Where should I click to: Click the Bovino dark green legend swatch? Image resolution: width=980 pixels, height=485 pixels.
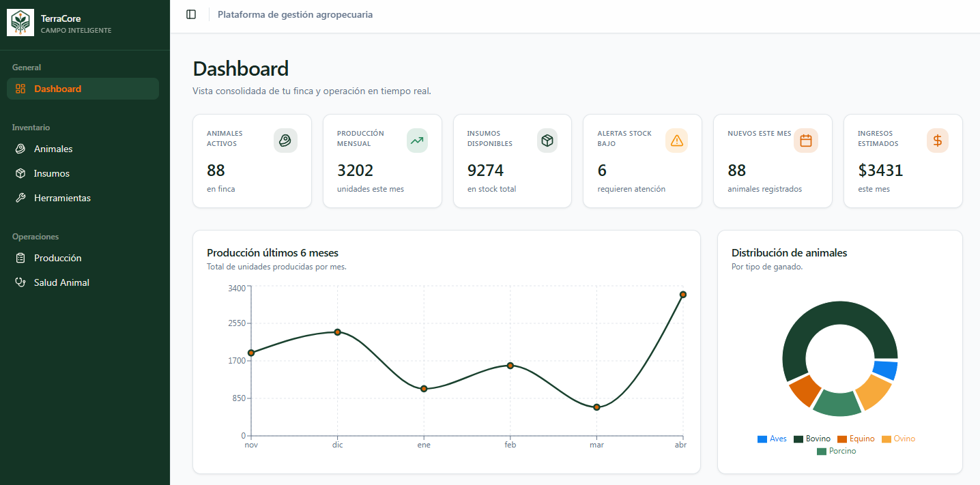pyautogui.click(x=798, y=439)
